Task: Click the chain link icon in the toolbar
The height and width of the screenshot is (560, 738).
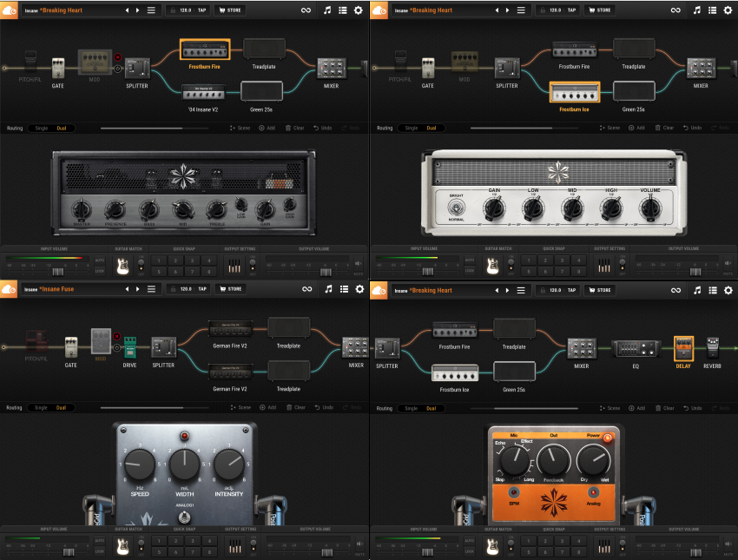Action: point(306,10)
